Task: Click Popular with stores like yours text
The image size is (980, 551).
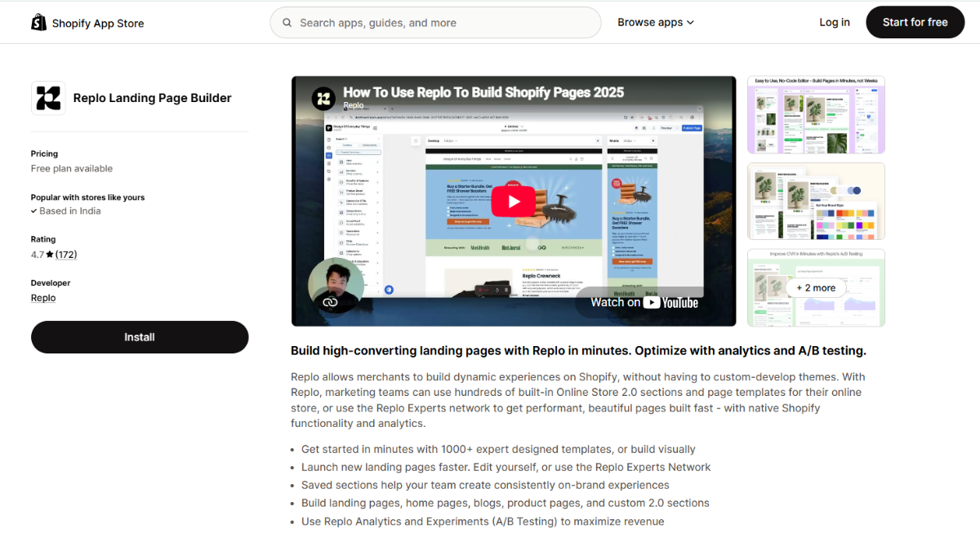Action: click(87, 198)
